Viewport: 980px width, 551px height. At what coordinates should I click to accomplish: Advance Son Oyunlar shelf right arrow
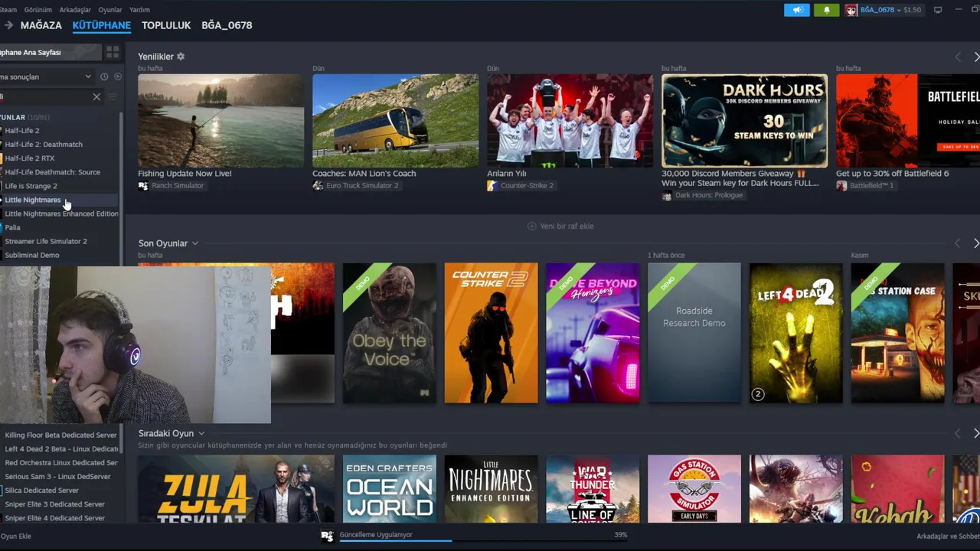[975, 243]
